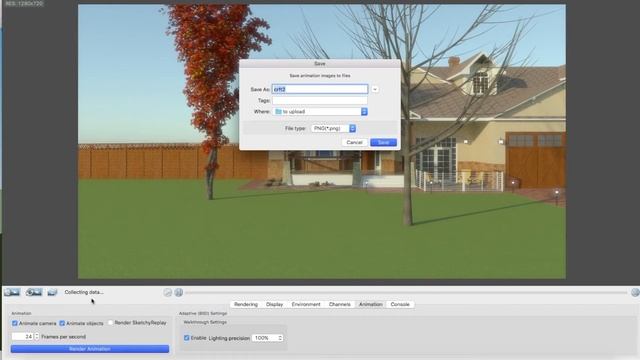640x360 pixels.
Task: Click the Save button in the dialog
Action: (x=383, y=142)
